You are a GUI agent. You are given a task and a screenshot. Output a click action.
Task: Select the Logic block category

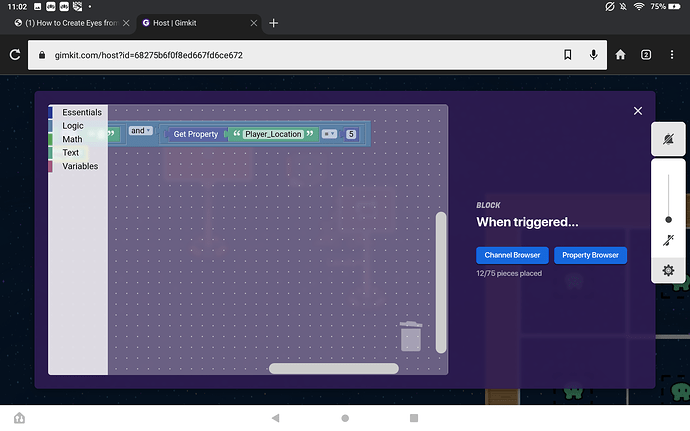73,126
